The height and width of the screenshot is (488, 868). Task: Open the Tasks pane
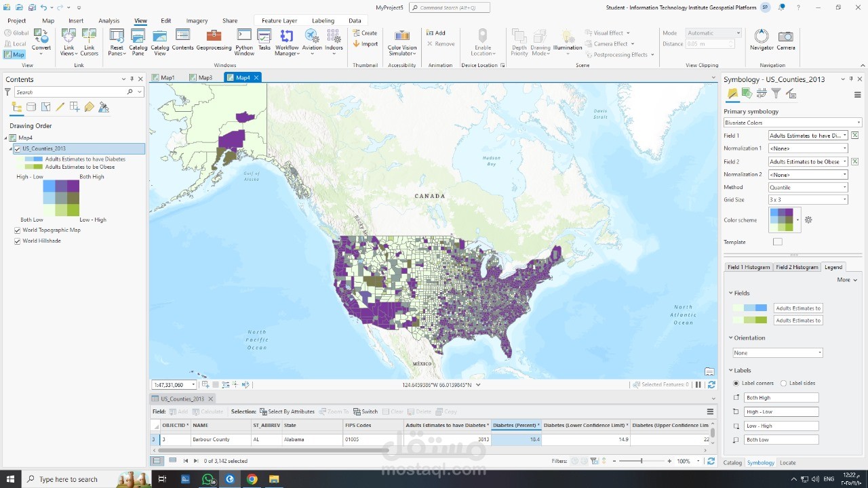point(264,39)
